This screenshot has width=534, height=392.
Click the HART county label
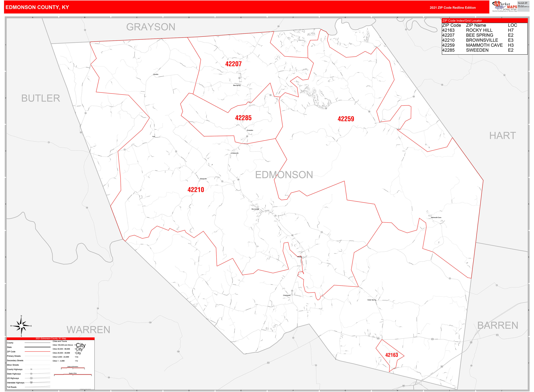tap(502, 136)
